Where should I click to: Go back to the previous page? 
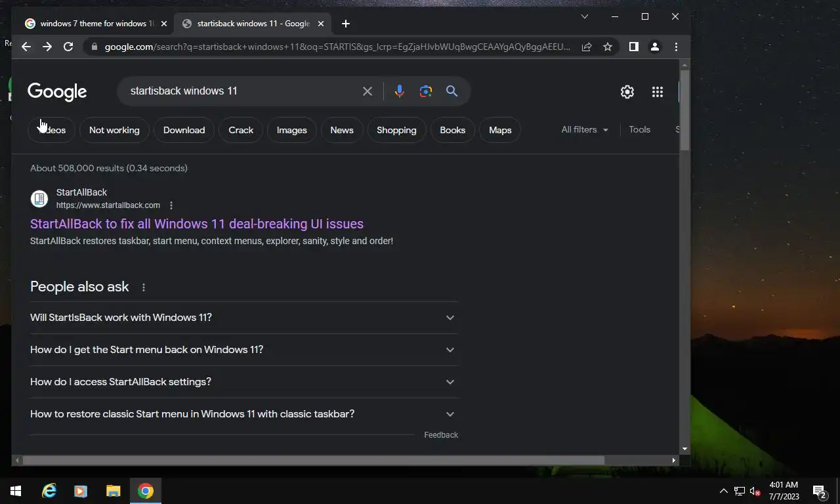point(26,47)
